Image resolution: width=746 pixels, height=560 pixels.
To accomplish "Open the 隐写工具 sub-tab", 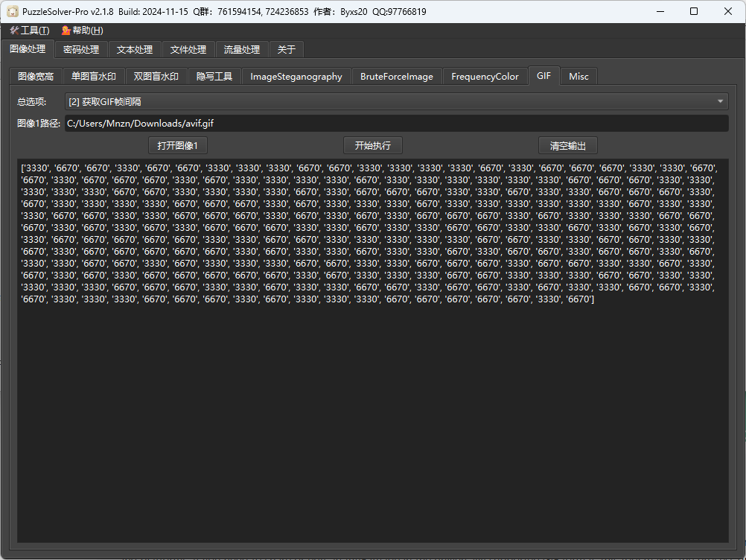I will pyautogui.click(x=214, y=77).
